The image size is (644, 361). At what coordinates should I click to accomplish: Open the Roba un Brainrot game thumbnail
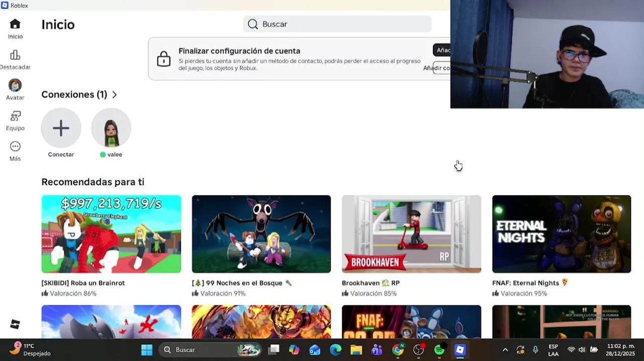pyautogui.click(x=111, y=234)
